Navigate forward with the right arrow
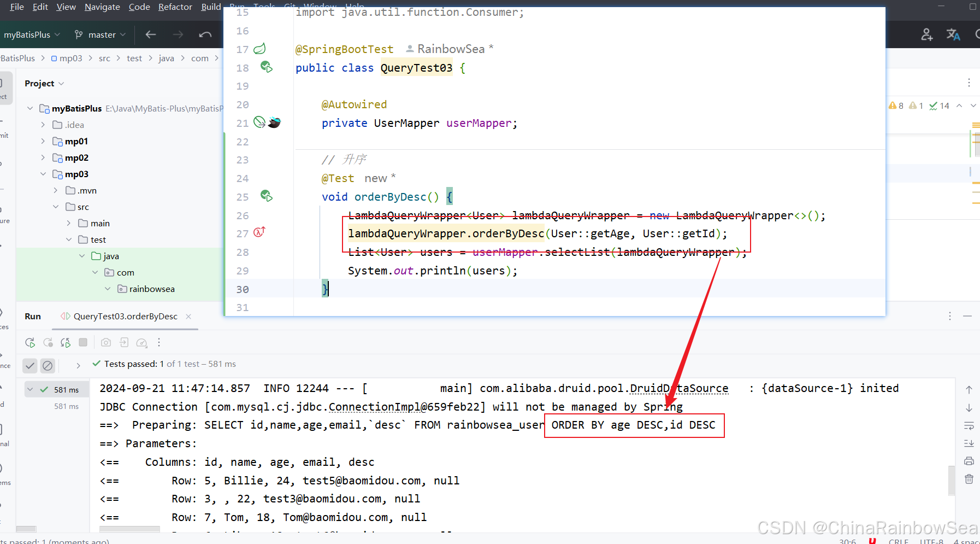The height and width of the screenshot is (544, 980). tap(178, 34)
